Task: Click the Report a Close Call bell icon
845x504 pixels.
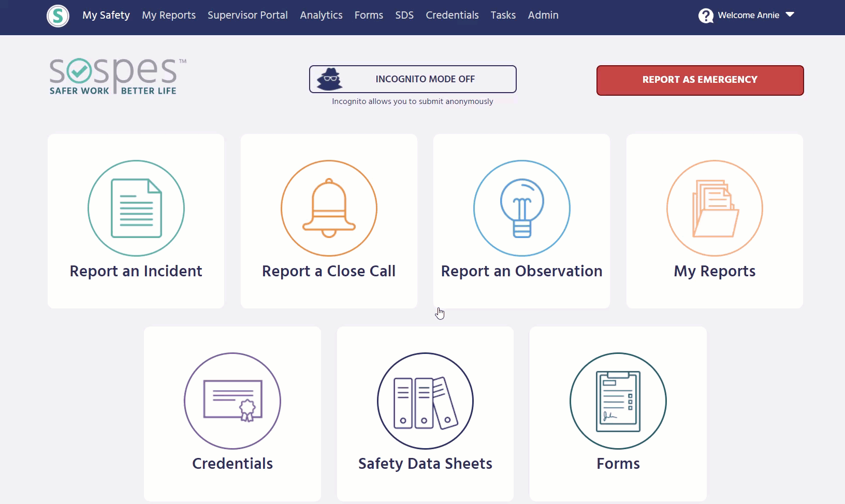Action: click(329, 208)
